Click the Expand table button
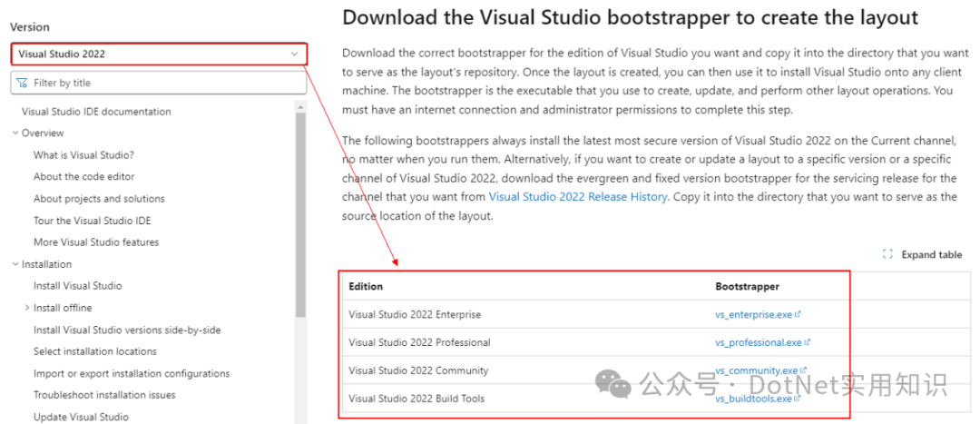 click(923, 254)
